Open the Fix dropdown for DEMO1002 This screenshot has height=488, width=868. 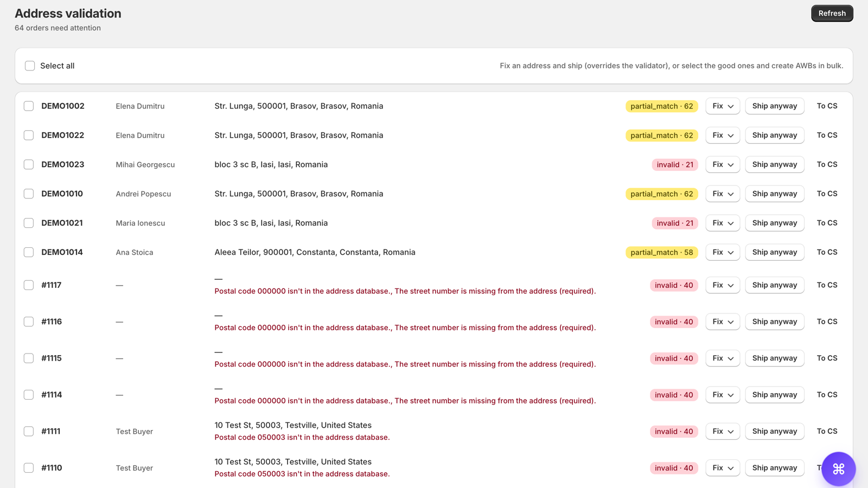(x=723, y=106)
